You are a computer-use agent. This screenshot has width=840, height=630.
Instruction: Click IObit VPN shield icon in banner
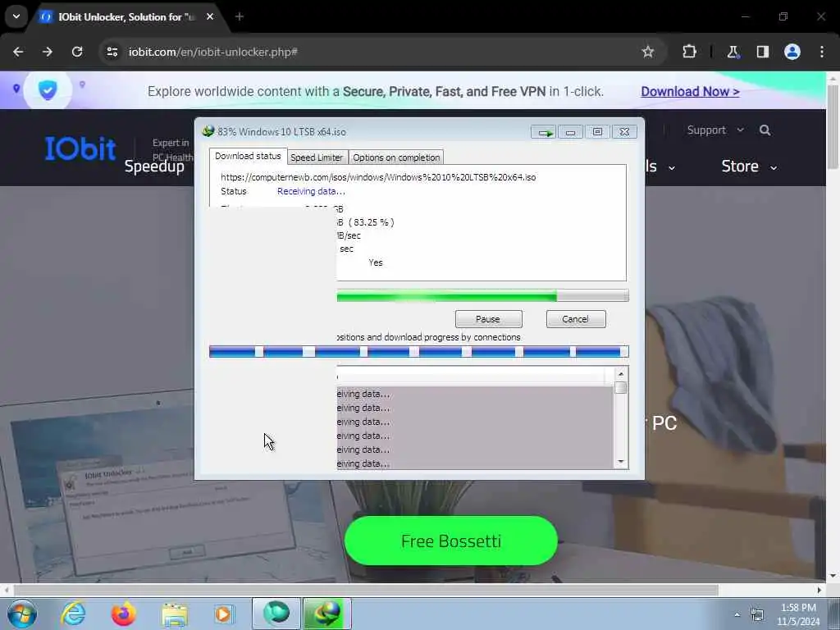pos(48,90)
